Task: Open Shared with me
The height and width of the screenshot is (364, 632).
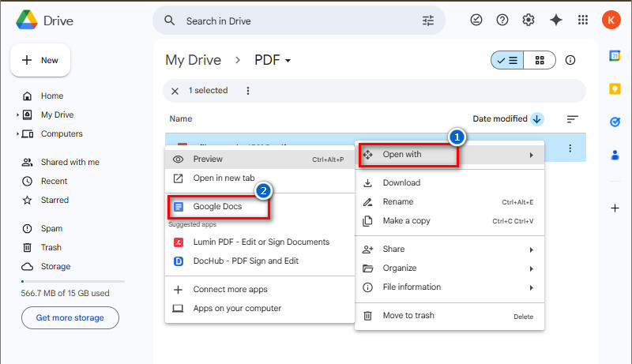Action: click(x=70, y=163)
